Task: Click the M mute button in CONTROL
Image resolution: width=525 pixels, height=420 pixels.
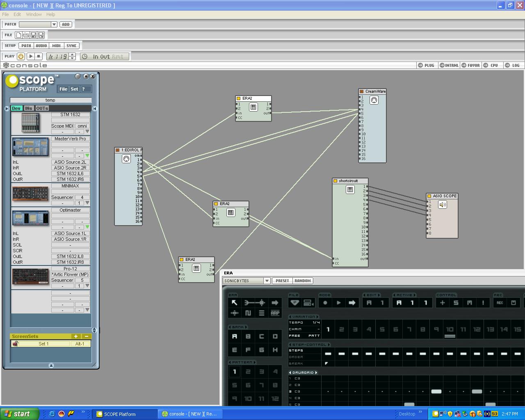Action: (x=469, y=303)
